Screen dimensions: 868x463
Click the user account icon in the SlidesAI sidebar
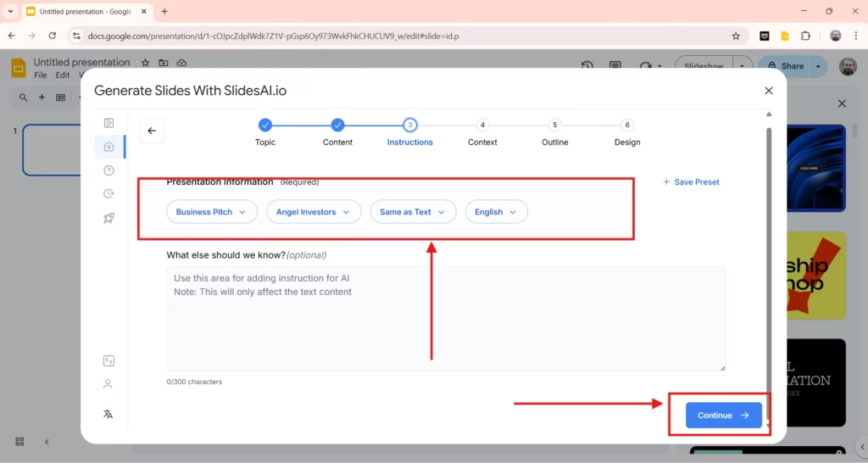108,384
